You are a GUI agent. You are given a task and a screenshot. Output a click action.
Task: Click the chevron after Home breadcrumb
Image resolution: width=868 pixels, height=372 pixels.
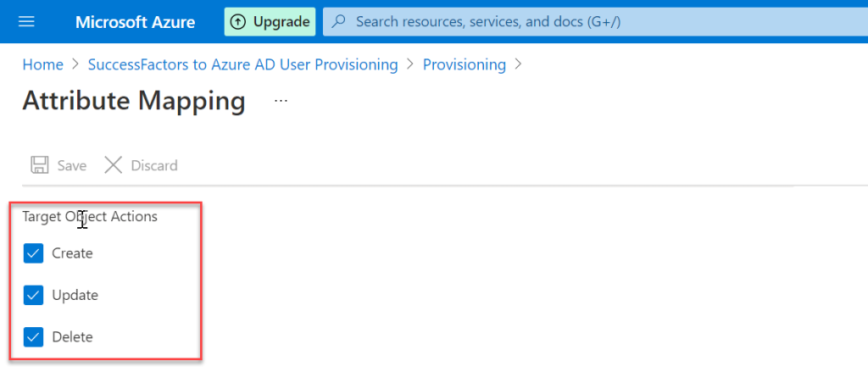pos(75,64)
